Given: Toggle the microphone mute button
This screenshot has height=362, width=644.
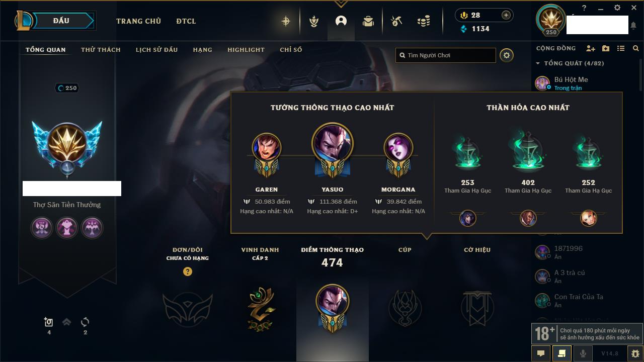Looking at the screenshot, I should 583,353.
